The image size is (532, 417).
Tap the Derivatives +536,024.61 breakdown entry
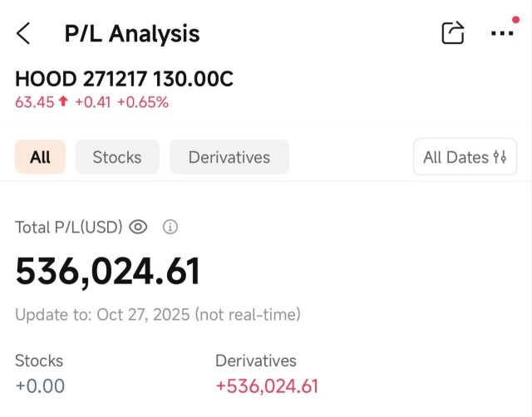(267, 374)
